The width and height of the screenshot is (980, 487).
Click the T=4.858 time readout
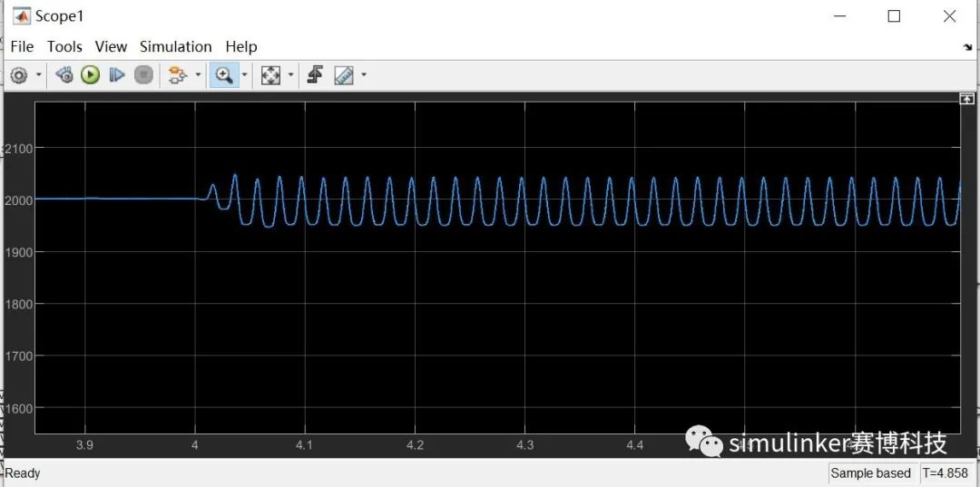(946, 473)
